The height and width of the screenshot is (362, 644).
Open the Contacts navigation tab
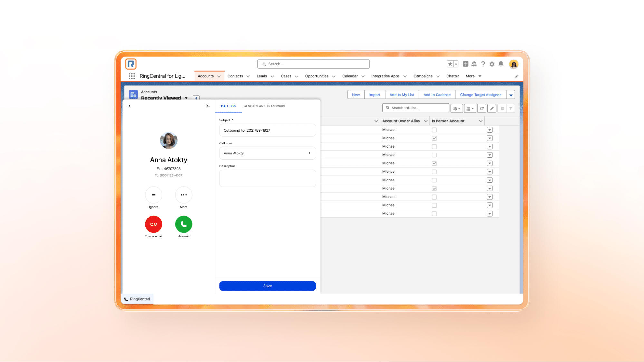coord(235,76)
